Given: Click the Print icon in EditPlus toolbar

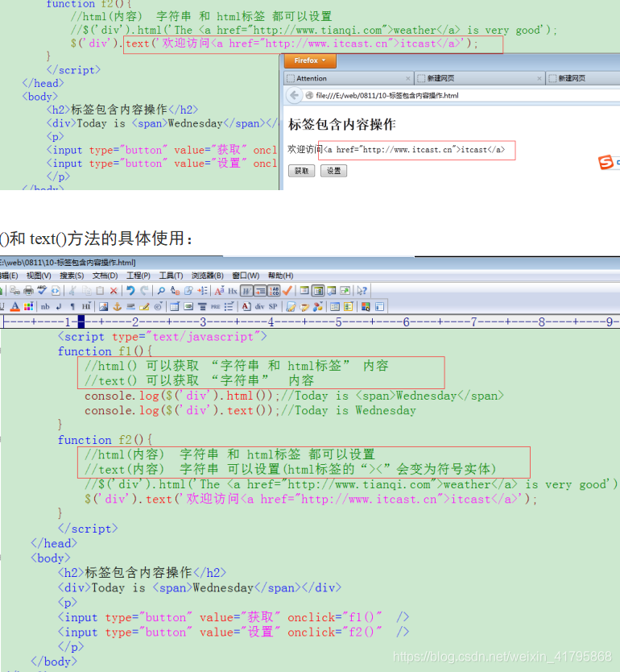Looking at the screenshot, I should click(x=28, y=291).
